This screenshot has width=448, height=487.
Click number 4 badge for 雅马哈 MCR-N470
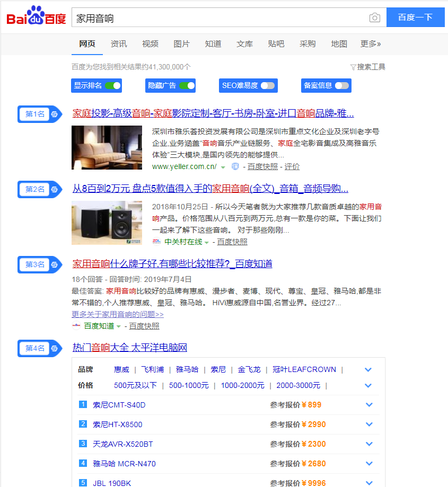point(83,463)
